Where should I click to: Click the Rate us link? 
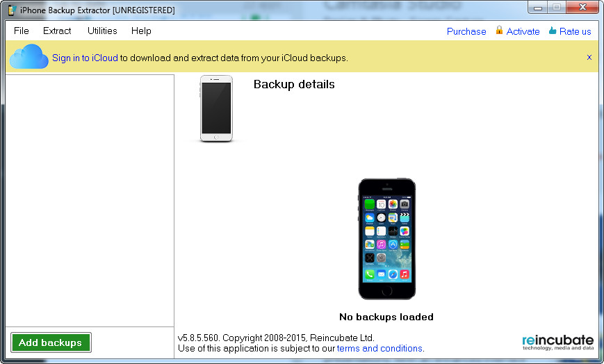(575, 31)
